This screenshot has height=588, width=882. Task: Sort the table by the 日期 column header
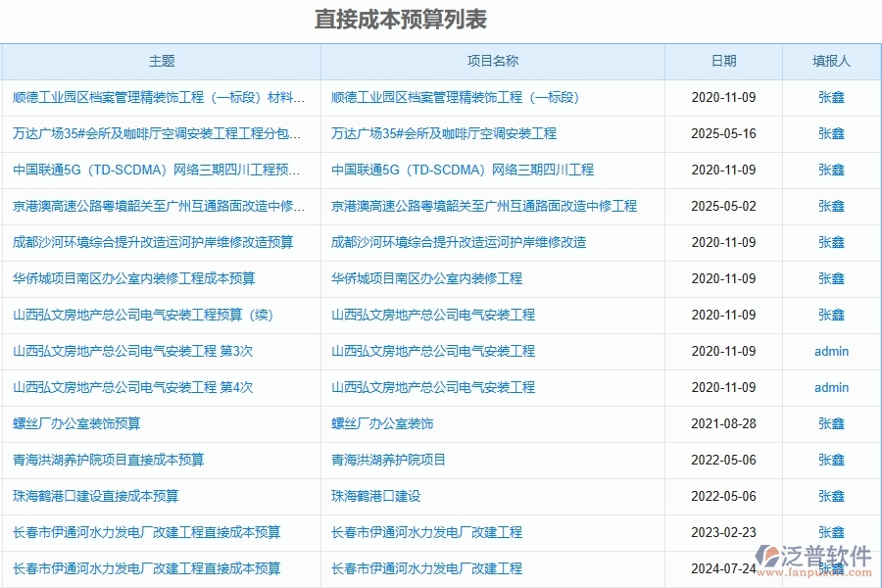pyautogui.click(x=723, y=60)
